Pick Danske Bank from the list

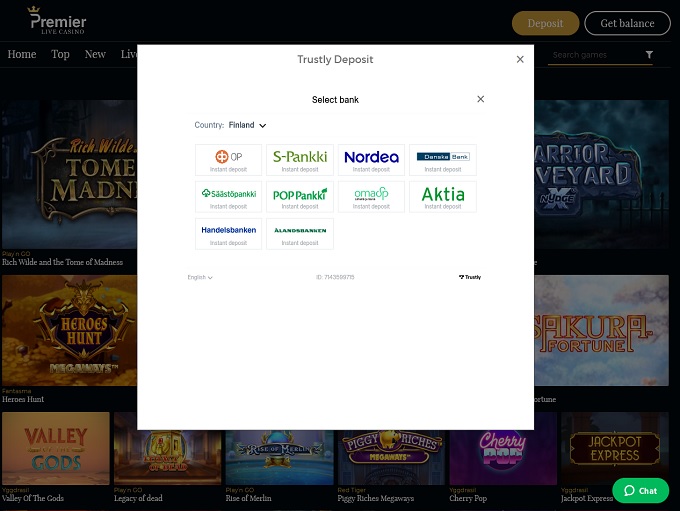tap(443, 160)
